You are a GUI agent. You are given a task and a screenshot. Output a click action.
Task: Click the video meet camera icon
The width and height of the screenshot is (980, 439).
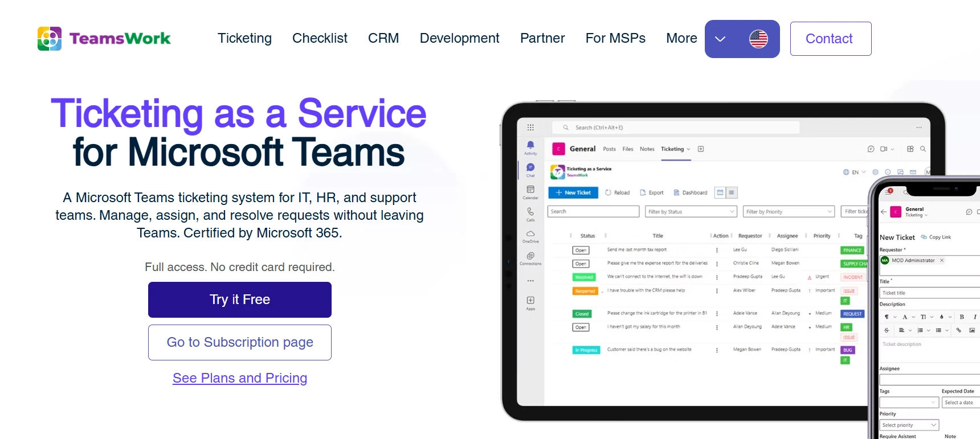coord(884,149)
